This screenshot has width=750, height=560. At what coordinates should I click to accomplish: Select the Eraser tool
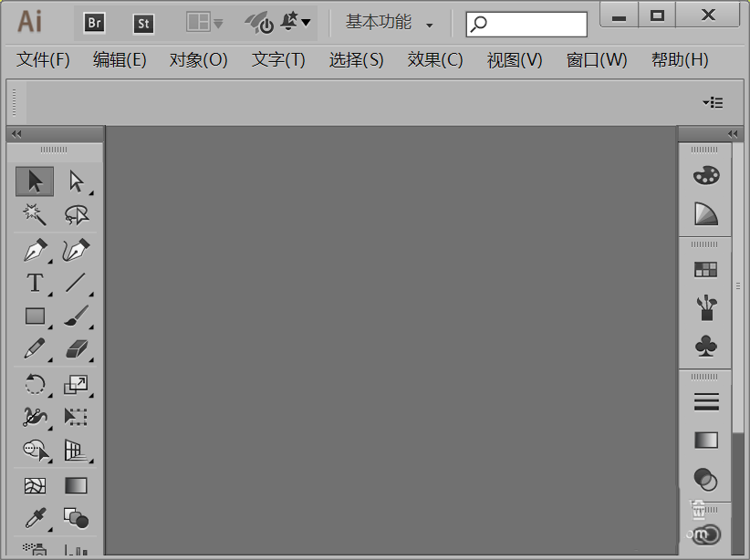coord(77,350)
